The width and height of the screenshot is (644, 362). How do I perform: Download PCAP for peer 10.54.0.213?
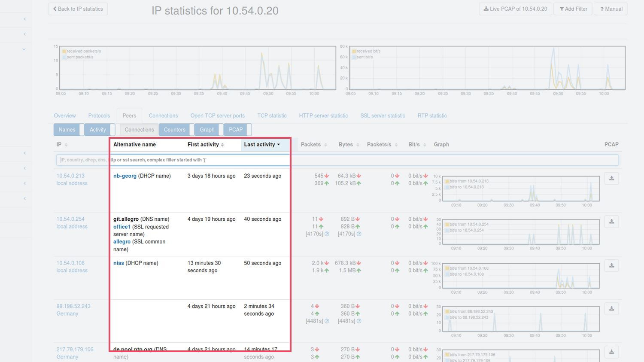[611, 178]
